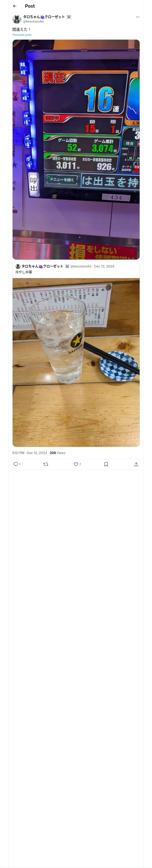
Task: Open the slot machine photo
Action: (76, 149)
